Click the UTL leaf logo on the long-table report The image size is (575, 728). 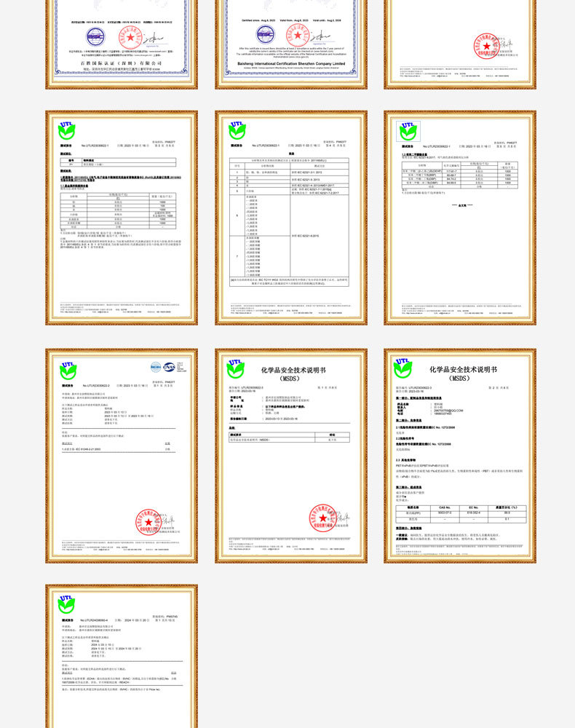(x=237, y=130)
